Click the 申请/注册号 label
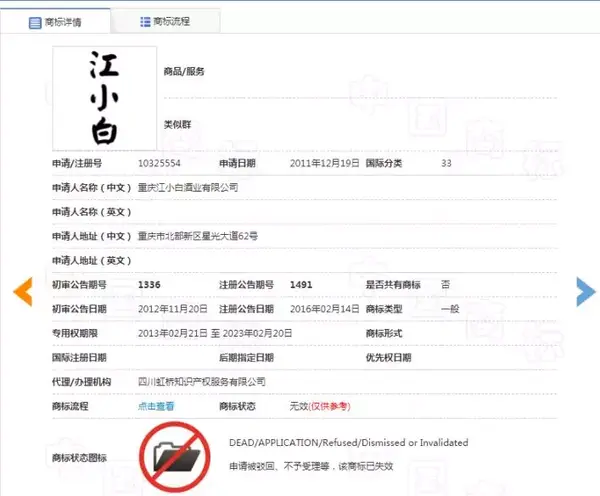Viewport: 600px width, 496px height. click(x=77, y=163)
